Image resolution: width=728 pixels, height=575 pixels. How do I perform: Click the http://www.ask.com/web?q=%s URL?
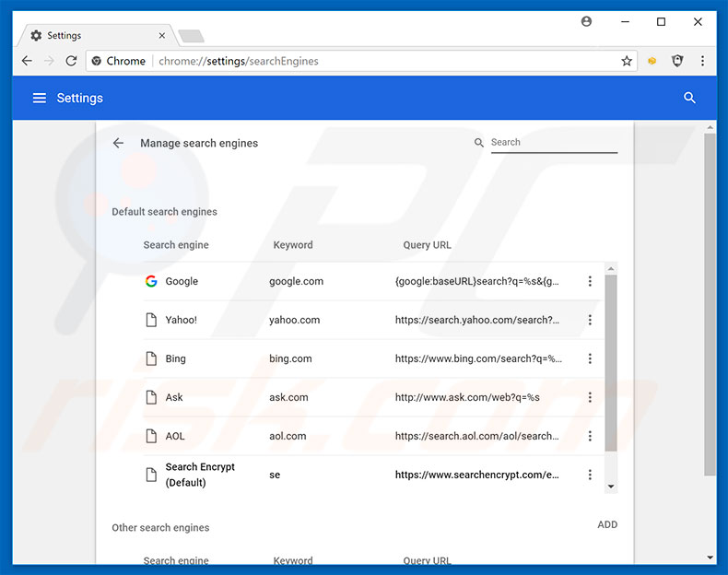467,397
